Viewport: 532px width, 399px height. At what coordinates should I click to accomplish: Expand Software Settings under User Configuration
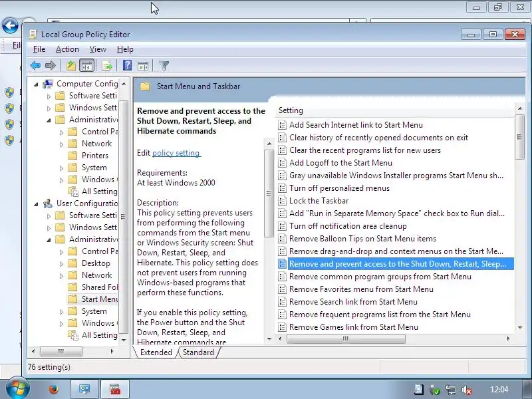click(49, 216)
